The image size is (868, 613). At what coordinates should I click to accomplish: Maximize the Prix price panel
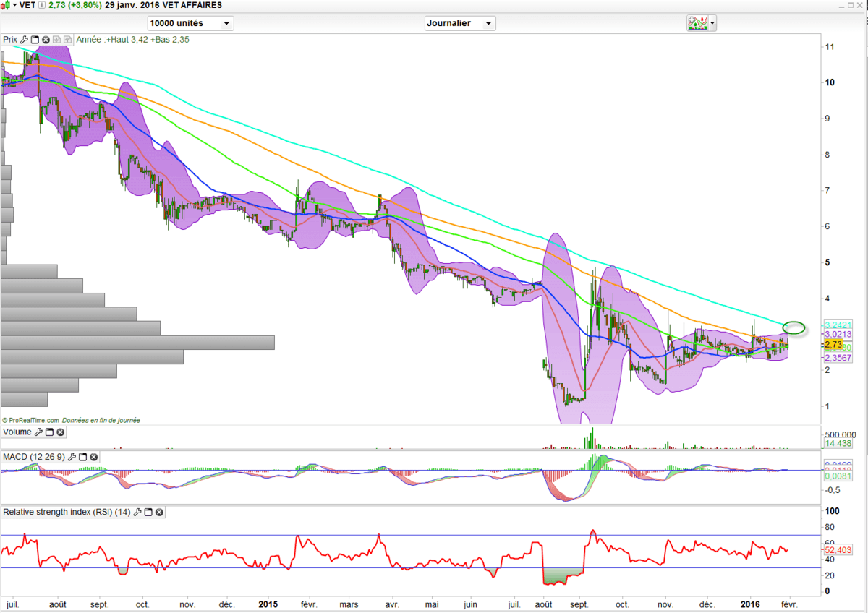pyautogui.click(x=35, y=40)
